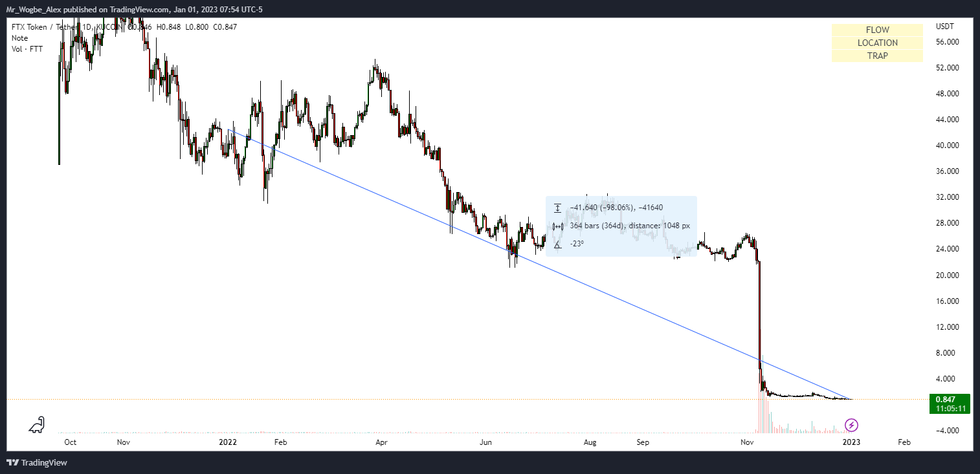980x474 pixels.
Task: Click the −41.640 (−98.06%) measurement text
Action: (x=616, y=208)
